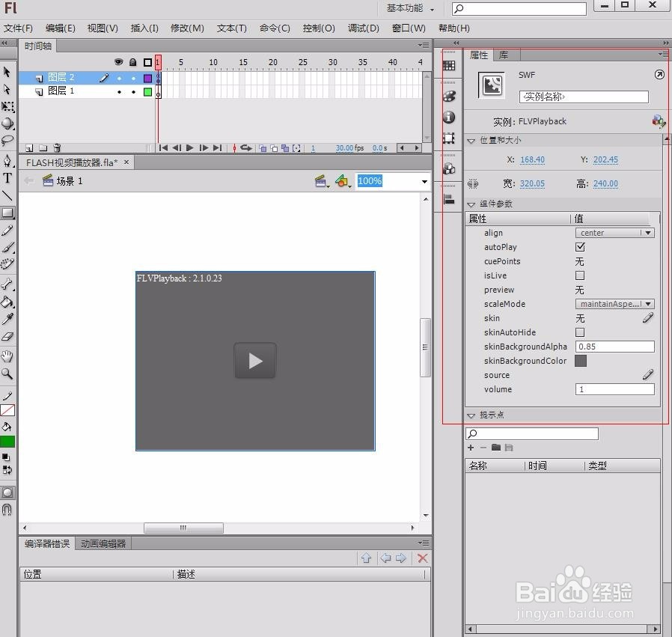
Task: Toggle the isLive checkbox
Action: [580, 275]
